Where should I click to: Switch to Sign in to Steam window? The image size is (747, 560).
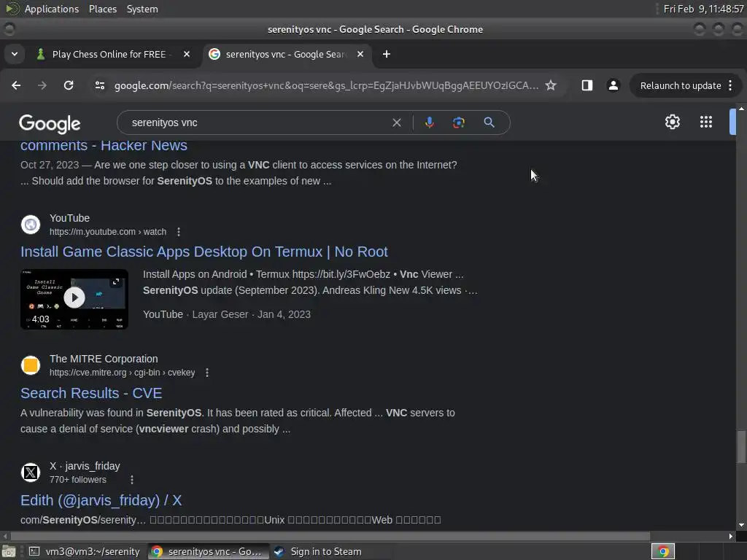coord(318,551)
